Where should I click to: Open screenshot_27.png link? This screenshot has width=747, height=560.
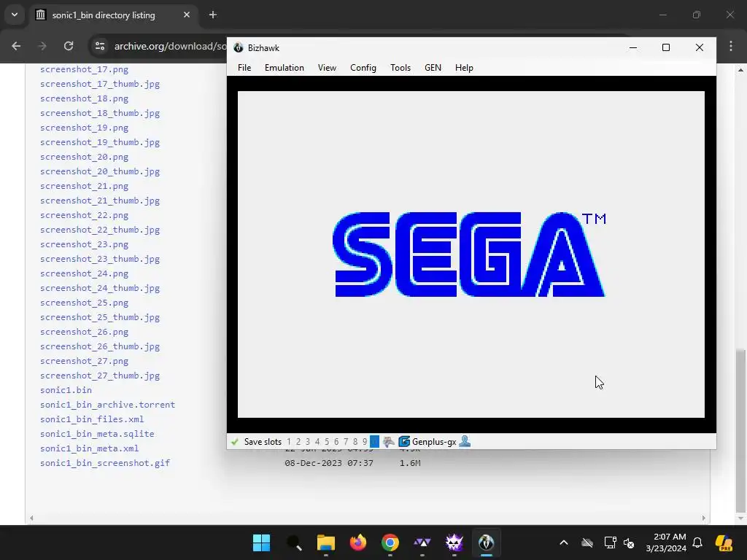pos(85,361)
